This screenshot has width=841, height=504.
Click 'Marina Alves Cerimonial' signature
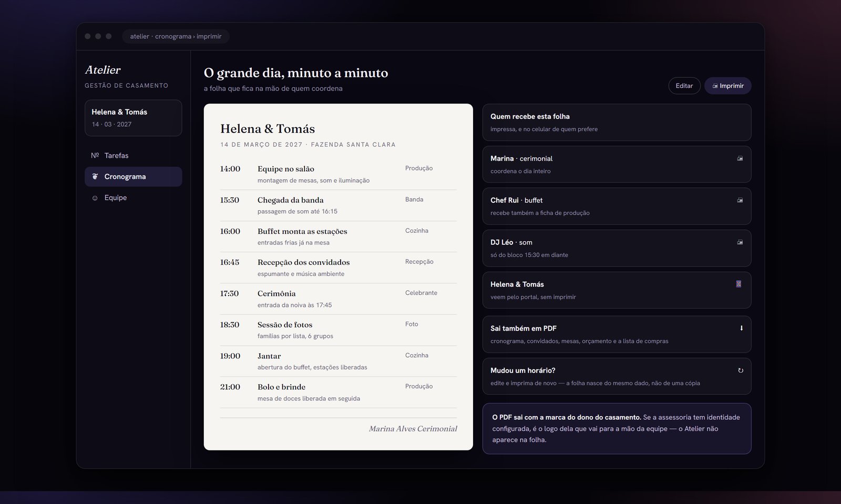coord(413,429)
